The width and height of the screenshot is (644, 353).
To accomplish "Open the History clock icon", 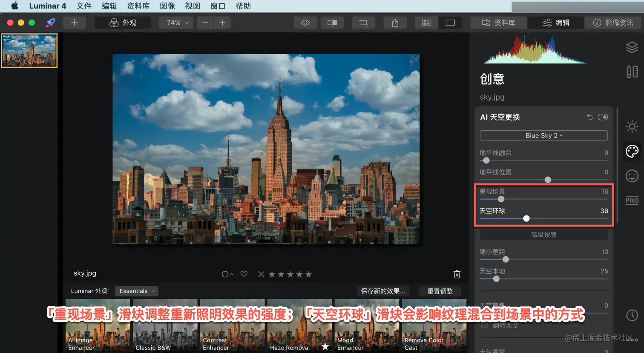I will click(x=632, y=315).
